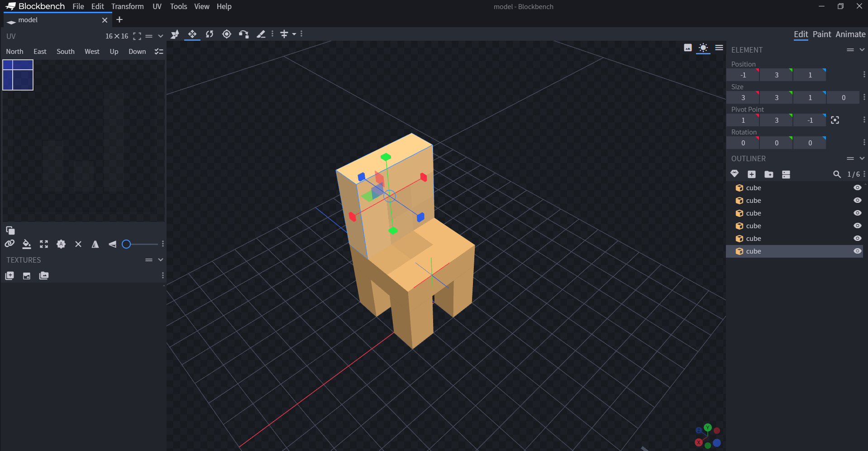
Task: Switch to the Paint mode tab
Action: pyautogui.click(x=821, y=34)
